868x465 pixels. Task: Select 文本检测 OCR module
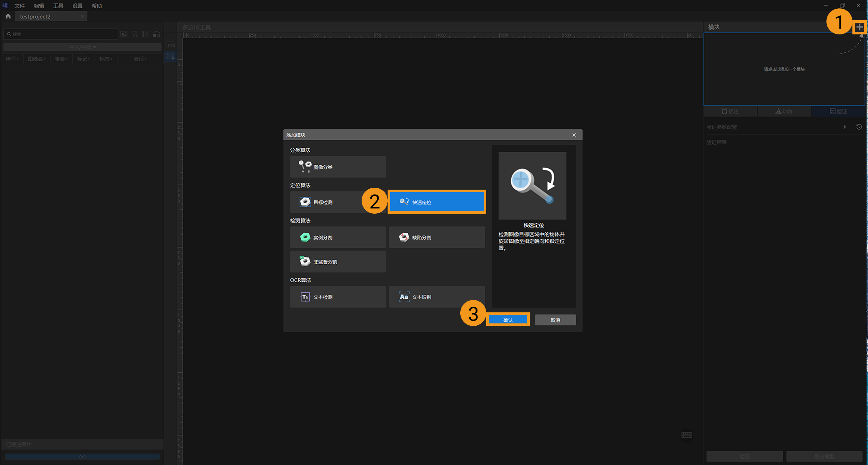338,297
